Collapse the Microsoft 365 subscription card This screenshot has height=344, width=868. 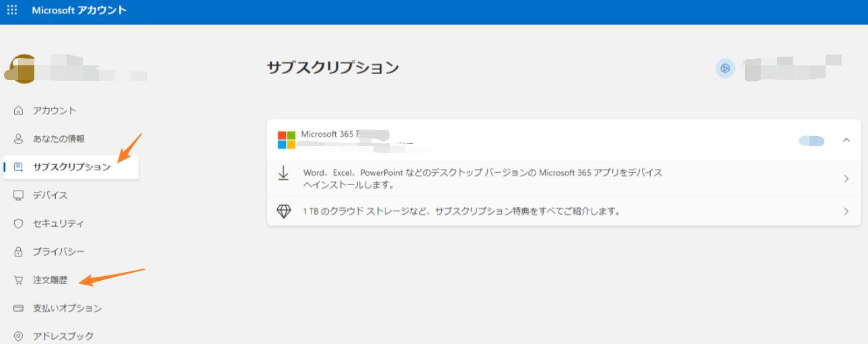tap(846, 140)
